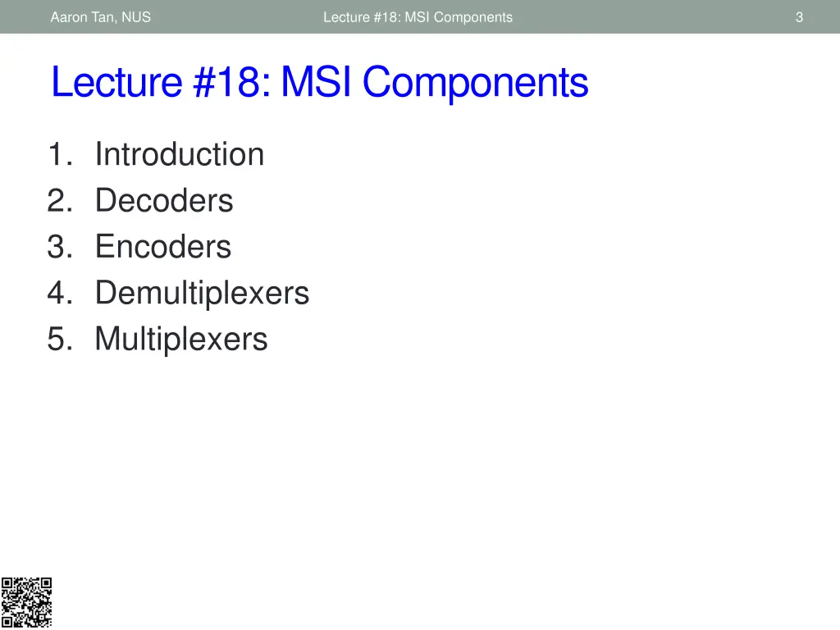Click the slide number 3
The height and width of the screenshot is (630, 840).
click(799, 17)
